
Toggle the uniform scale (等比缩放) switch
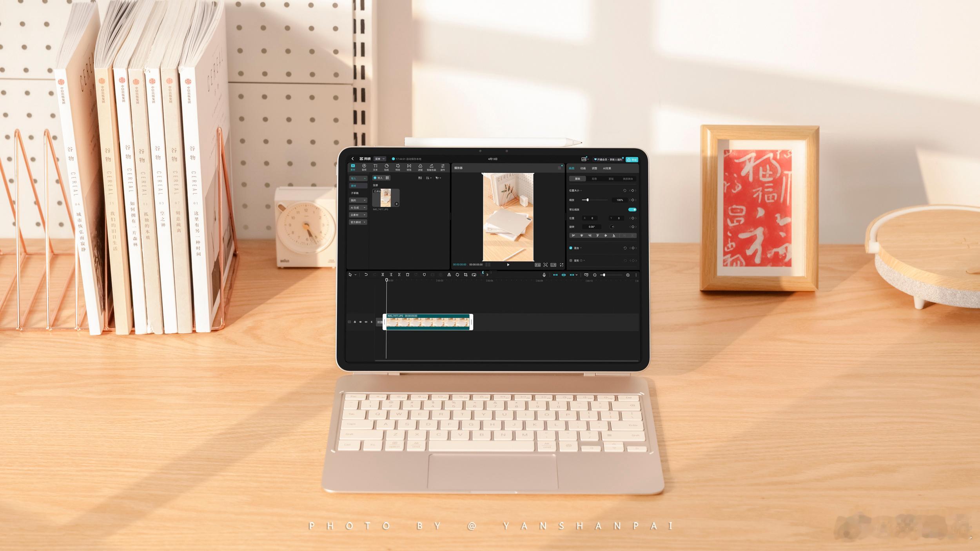point(632,210)
